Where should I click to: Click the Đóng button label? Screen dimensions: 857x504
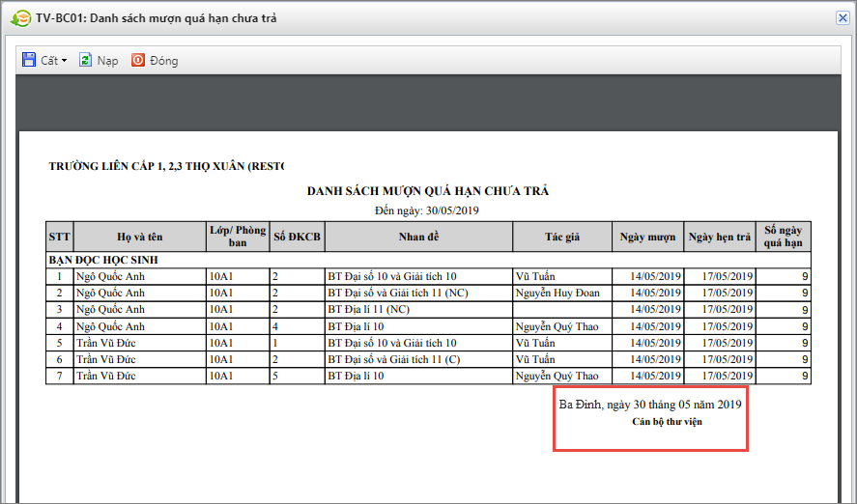(164, 61)
